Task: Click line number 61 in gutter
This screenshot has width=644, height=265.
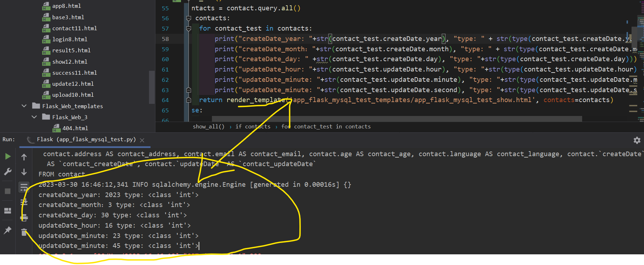Action: (x=165, y=70)
